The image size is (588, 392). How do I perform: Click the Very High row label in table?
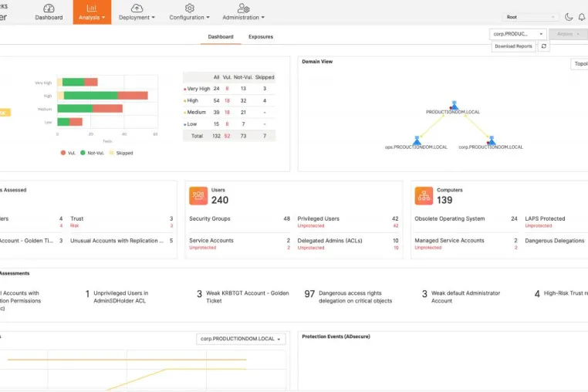pos(198,89)
